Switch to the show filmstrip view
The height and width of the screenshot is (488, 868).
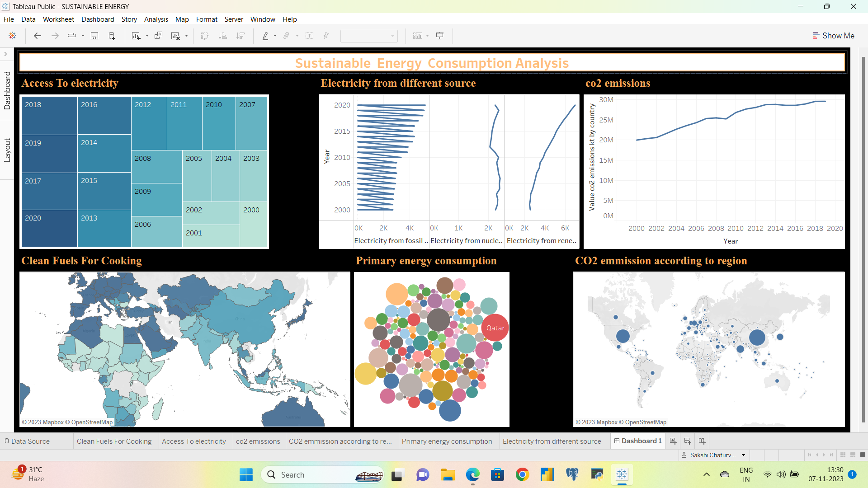853,455
